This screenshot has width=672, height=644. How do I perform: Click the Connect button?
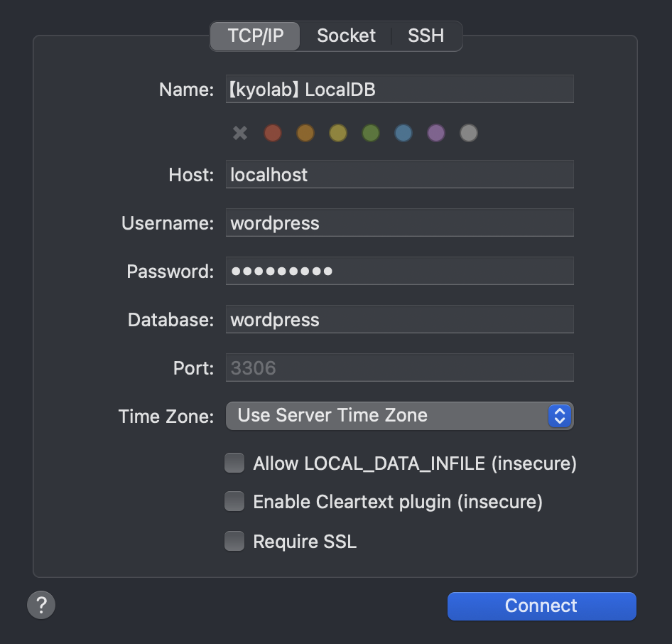(x=542, y=606)
